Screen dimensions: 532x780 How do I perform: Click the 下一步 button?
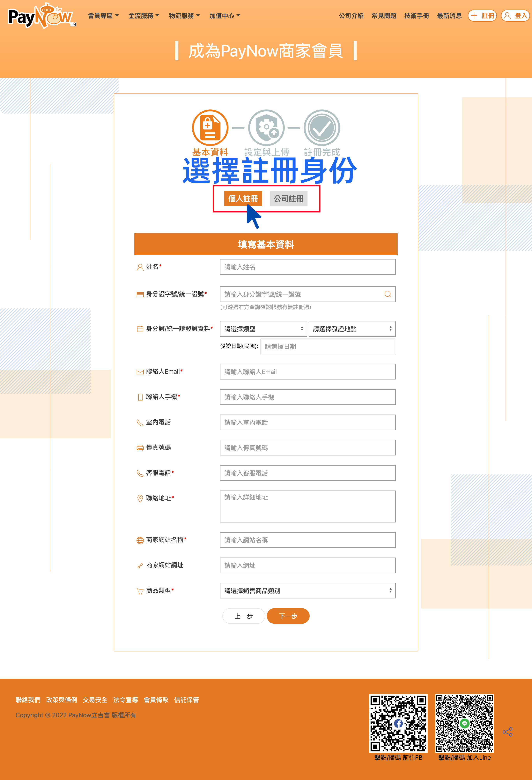[x=288, y=616]
